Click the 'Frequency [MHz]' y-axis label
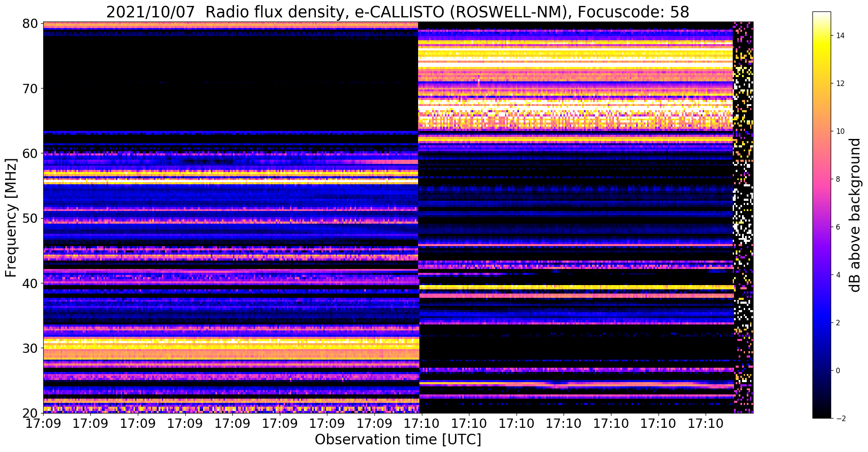 (x=11, y=218)
